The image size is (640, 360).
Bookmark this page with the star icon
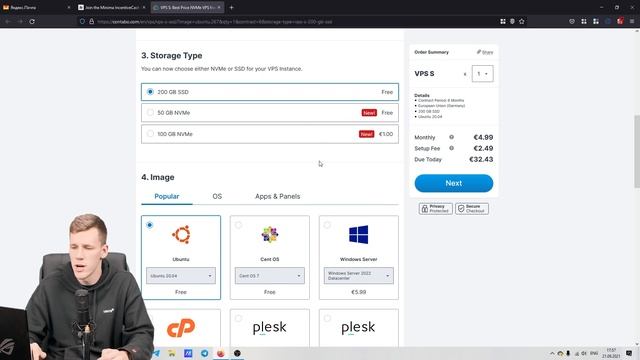point(522,21)
